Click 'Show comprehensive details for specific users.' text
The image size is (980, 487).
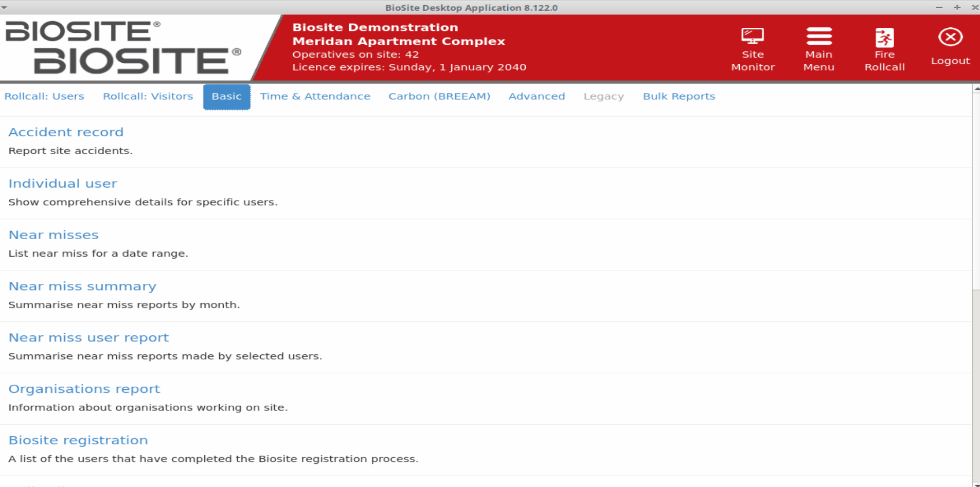(143, 202)
